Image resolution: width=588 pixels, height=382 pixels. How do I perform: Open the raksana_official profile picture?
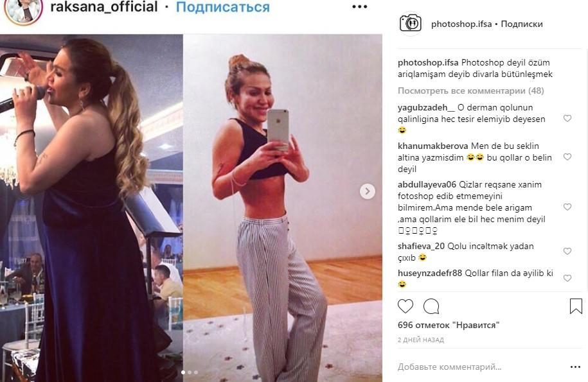[x=23, y=10]
